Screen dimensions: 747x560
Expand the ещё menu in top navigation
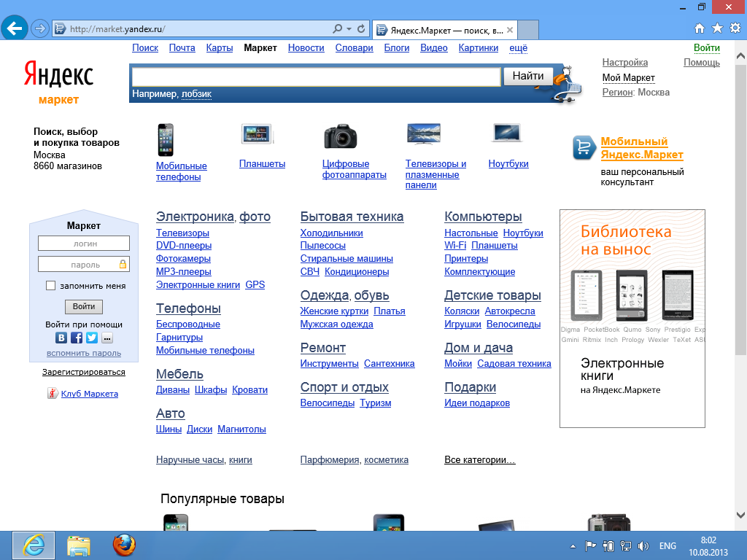pos(519,47)
